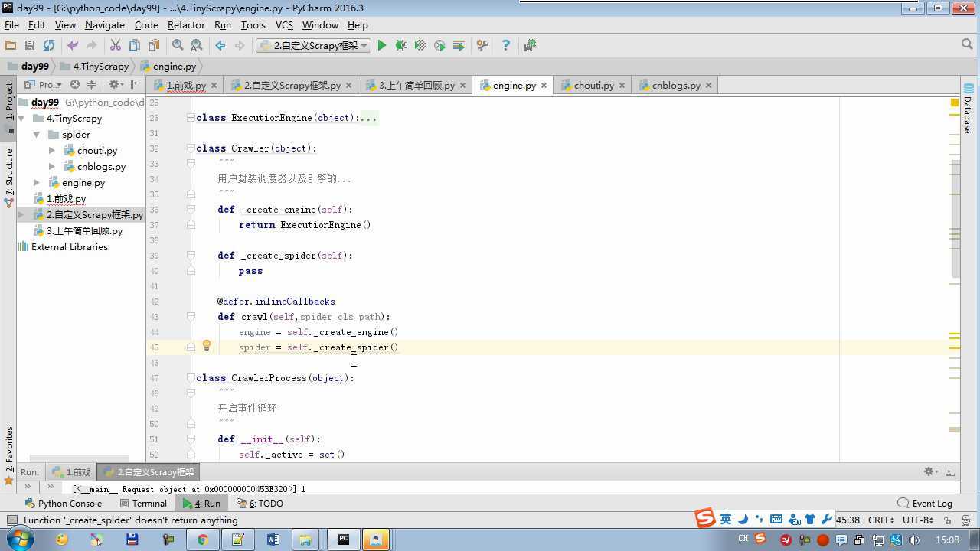Click the Save All toolbar icon
The image size is (980, 551).
[x=30, y=46]
